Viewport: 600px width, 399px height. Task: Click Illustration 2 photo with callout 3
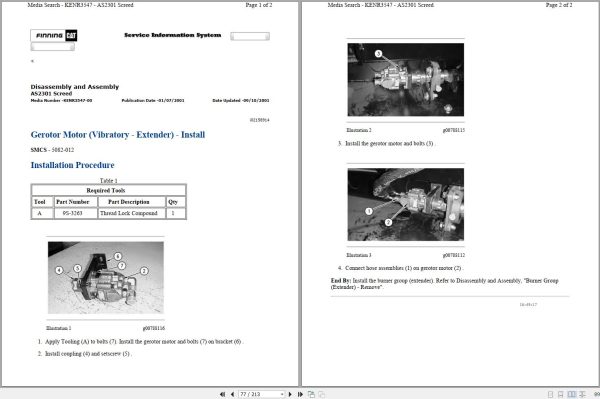click(x=406, y=80)
